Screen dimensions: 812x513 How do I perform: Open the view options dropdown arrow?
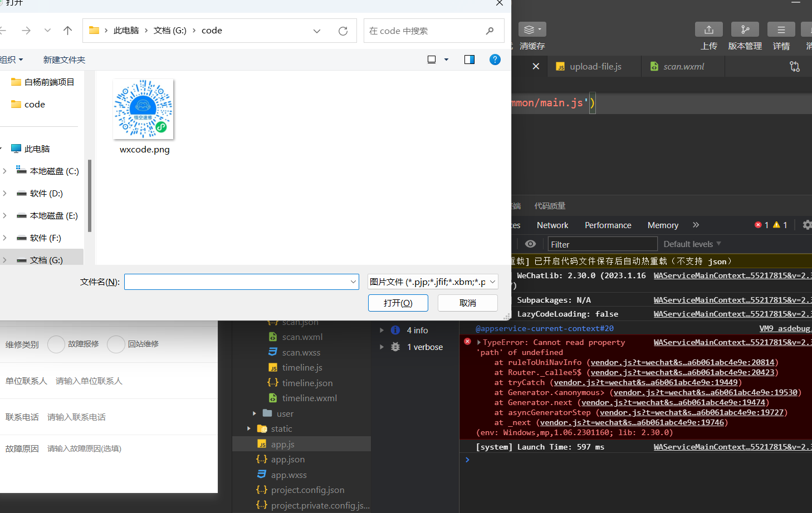pos(446,60)
